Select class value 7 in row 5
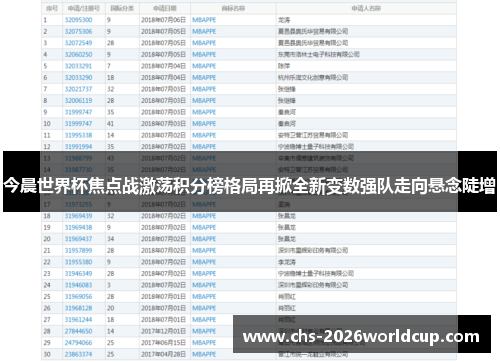Screen dimensions: 500x362 [109, 66]
